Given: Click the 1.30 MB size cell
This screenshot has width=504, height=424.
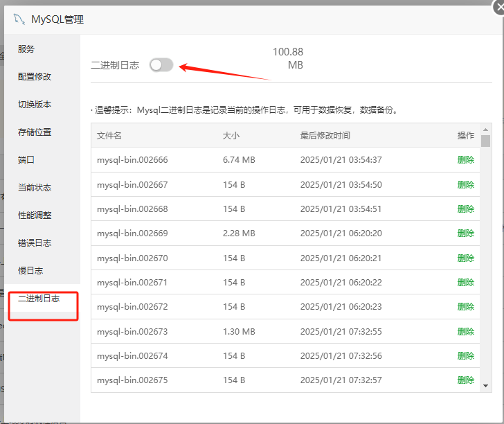Looking at the screenshot, I should tap(239, 331).
